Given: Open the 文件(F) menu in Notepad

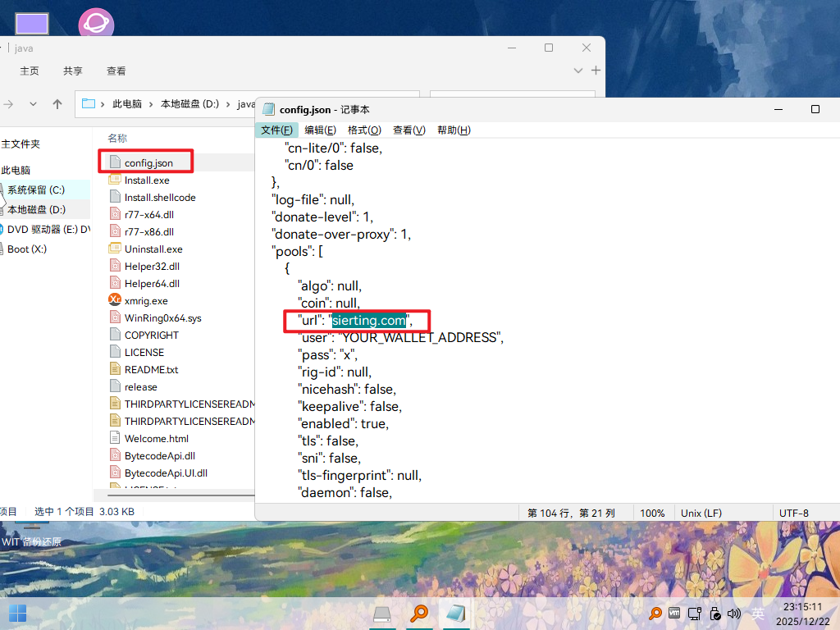Looking at the screenshot, I should click(276, 130).
